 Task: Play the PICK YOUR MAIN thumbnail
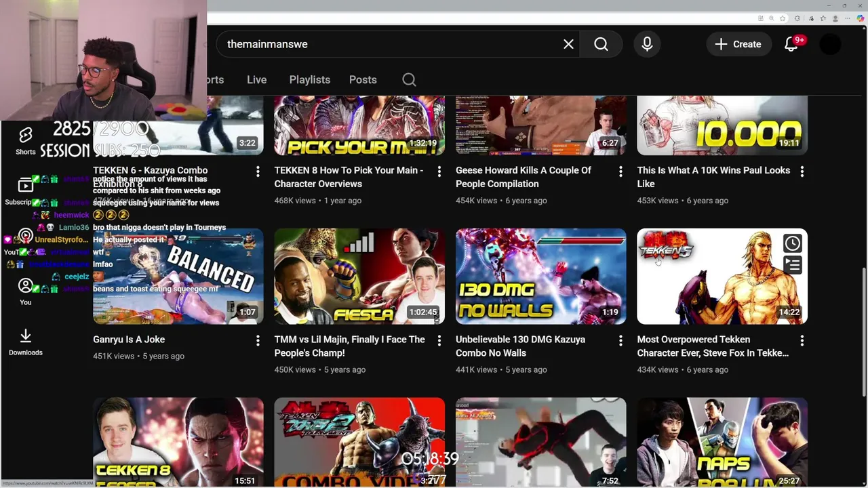pyautogui.click(x=359, y=125)
